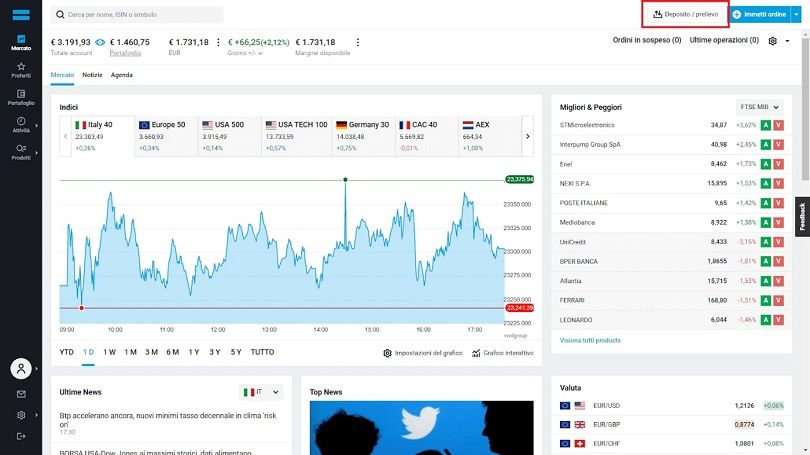Click the logout icon in sidebar

coord(21,436)
